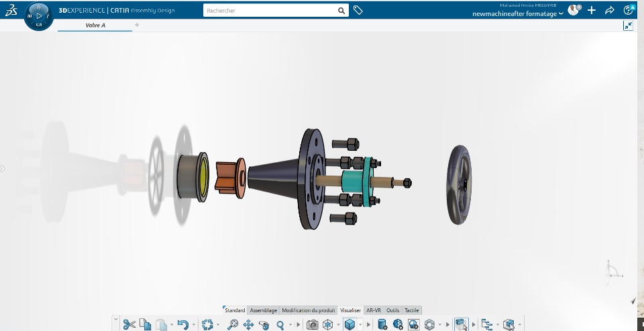
Task: Click the framed sphere ambience icon
Action: (414, 324)
